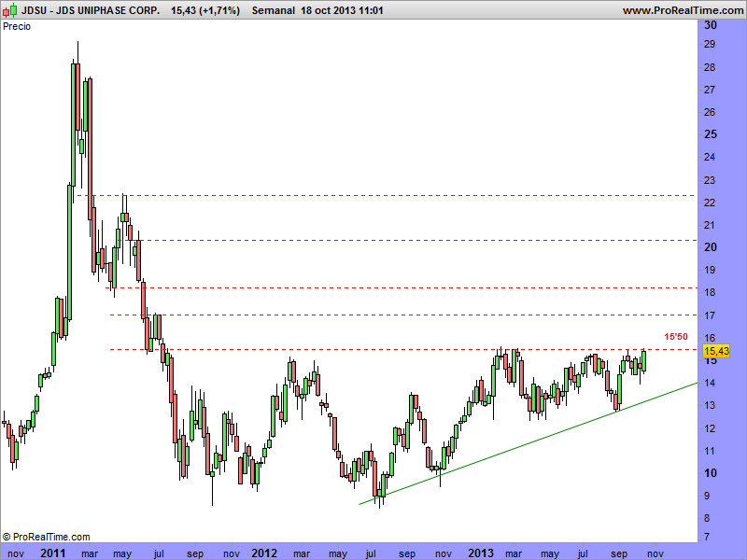Select the dashed resistance line at 18
The height and width of the screenshot is (560, 747).
point(402,287)
